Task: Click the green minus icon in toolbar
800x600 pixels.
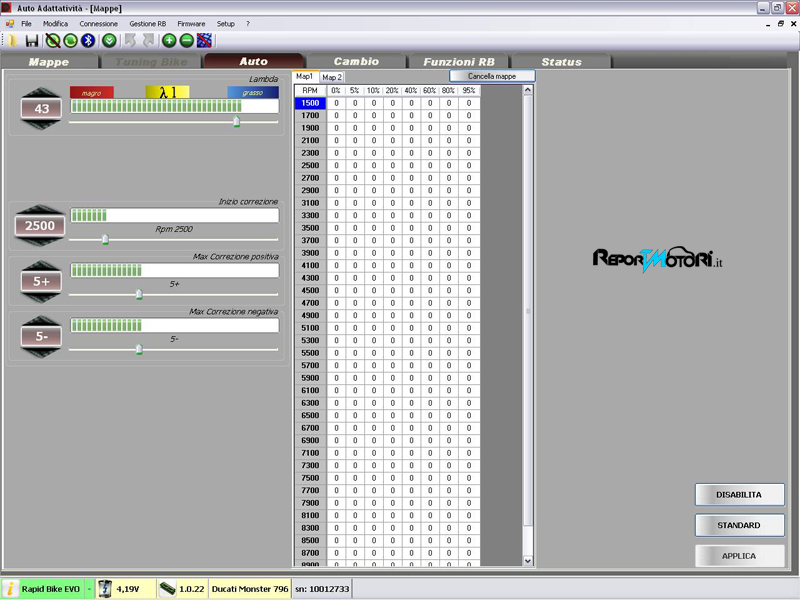Action: (186, 40)
